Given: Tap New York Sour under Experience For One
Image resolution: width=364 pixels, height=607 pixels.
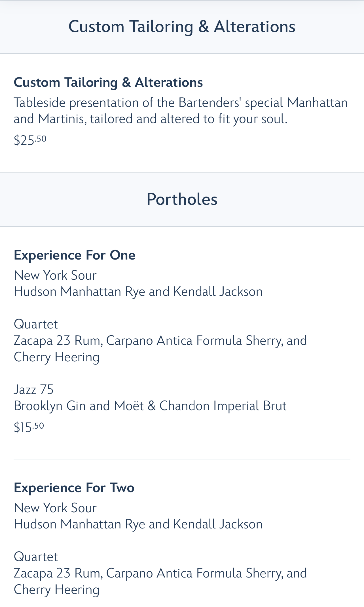Looking at the screenshot, I should pos(55,275).
